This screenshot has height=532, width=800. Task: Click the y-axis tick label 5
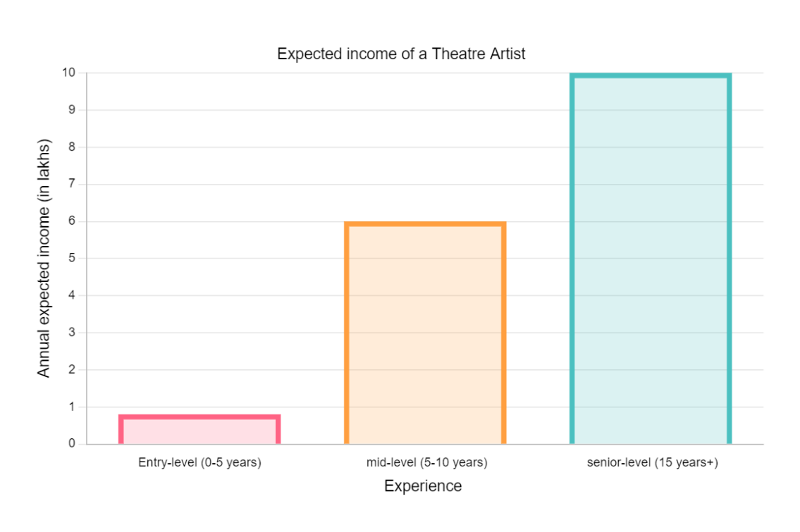[x=72, y=258]
